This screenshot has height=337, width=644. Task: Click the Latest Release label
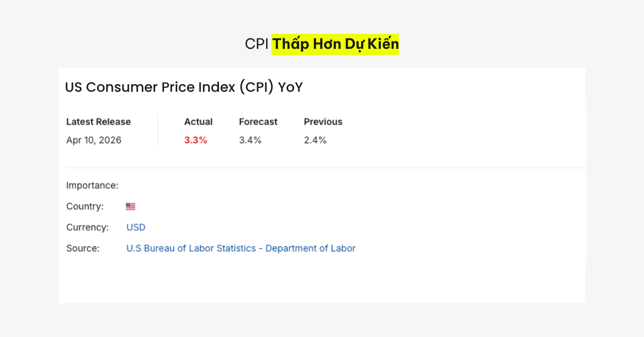tap(98, 122)
